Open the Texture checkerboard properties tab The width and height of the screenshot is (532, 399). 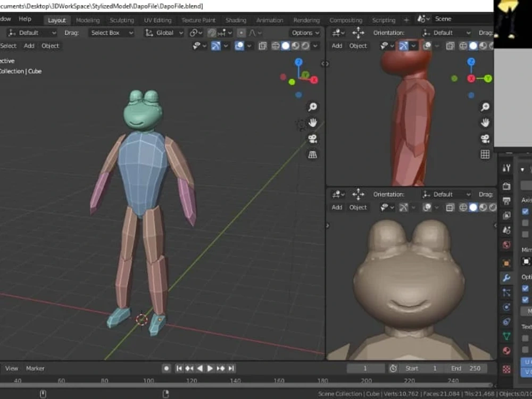[506, 369]
